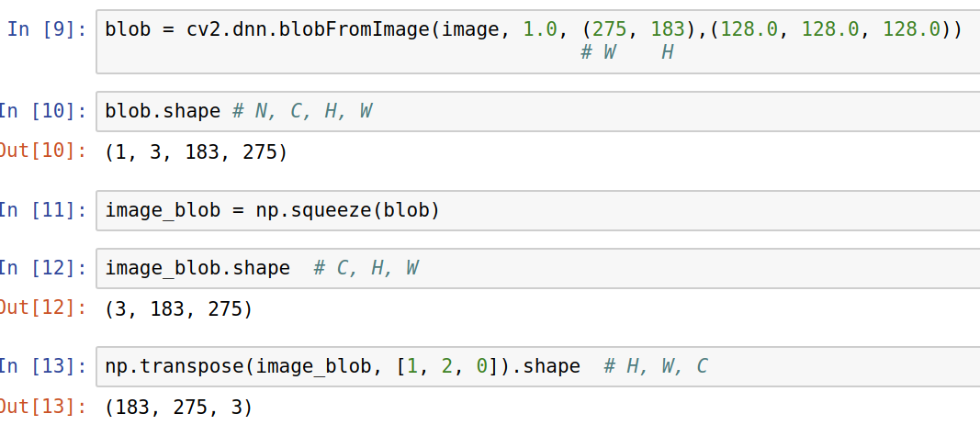980x436 pixels.
Task: Click the (3, 183, 275) output text
Action: point(178,309)
